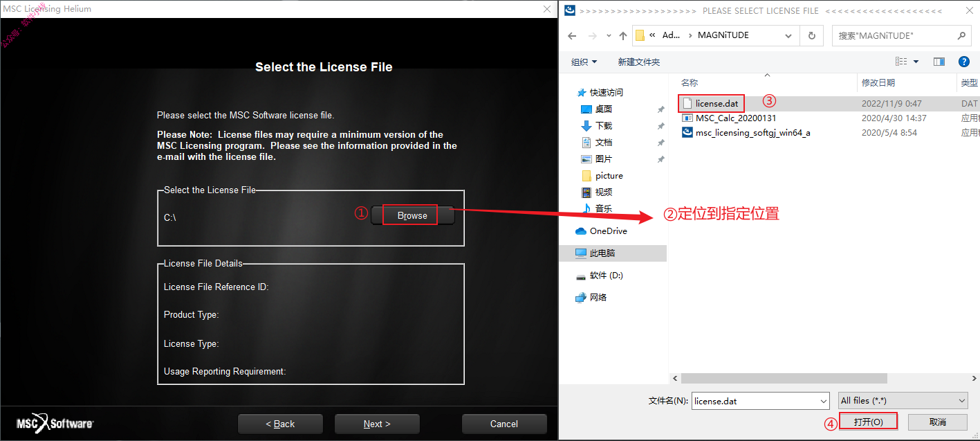
Task: Open 网络 in navigation pane
Action: click(x=598, y=298)
